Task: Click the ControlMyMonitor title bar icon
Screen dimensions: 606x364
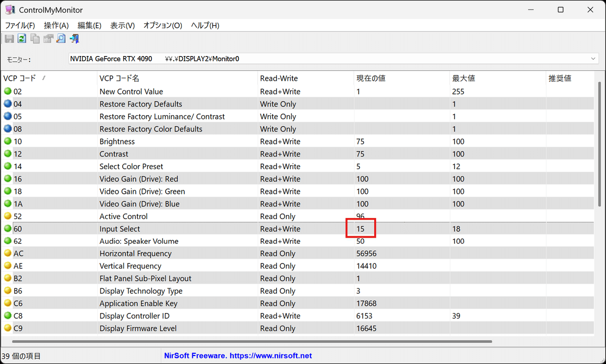Action: click(x=11, y=9)
